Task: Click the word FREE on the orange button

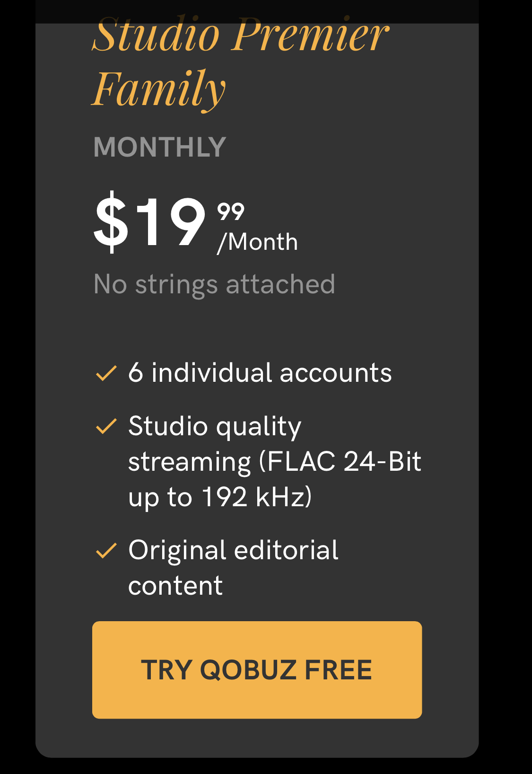Action: 338,670
